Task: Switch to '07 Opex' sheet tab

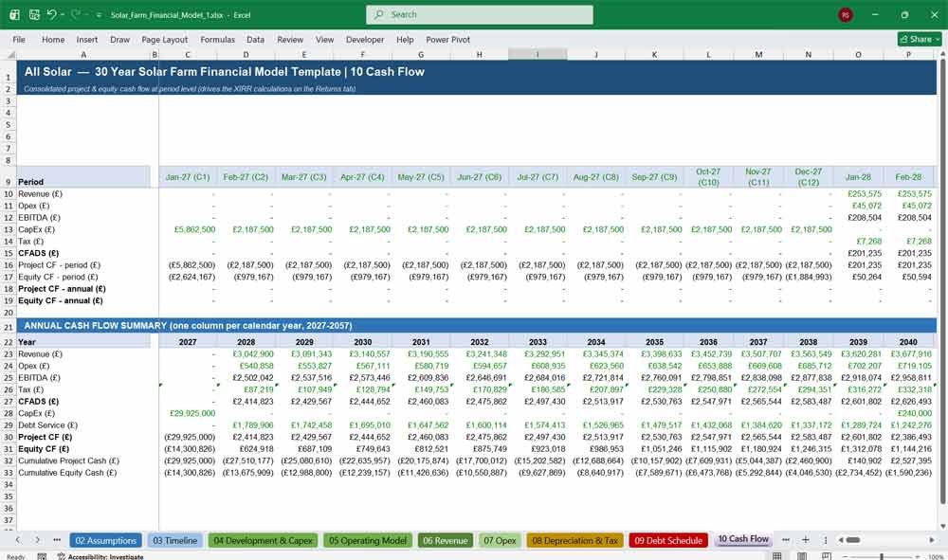Action: [500, 540]
